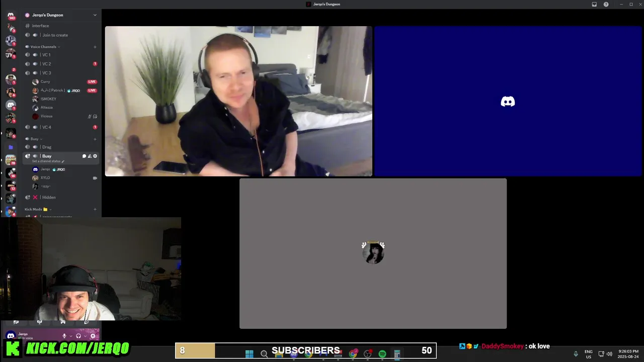Open invite people icon on Busy channel

point(90,156)
